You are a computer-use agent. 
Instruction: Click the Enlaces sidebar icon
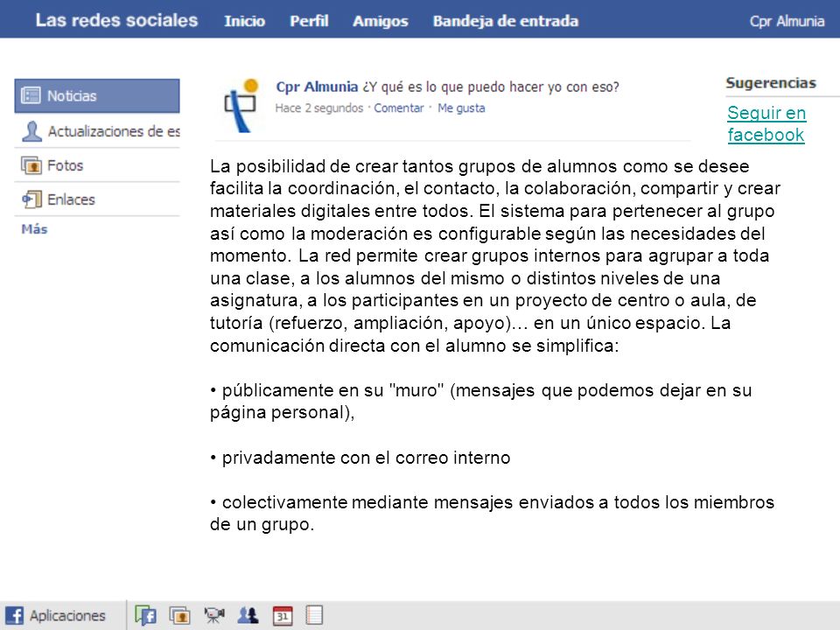(x=31, y=199)
